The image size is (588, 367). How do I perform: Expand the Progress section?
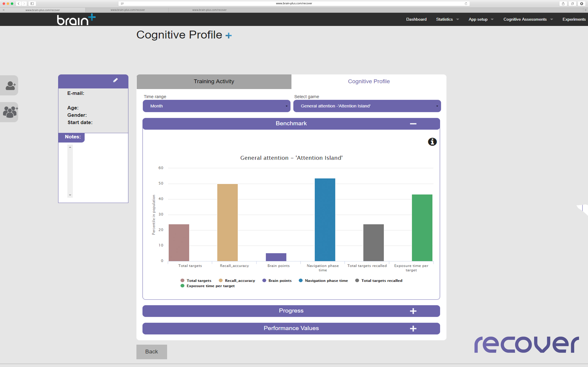(291, 311)
